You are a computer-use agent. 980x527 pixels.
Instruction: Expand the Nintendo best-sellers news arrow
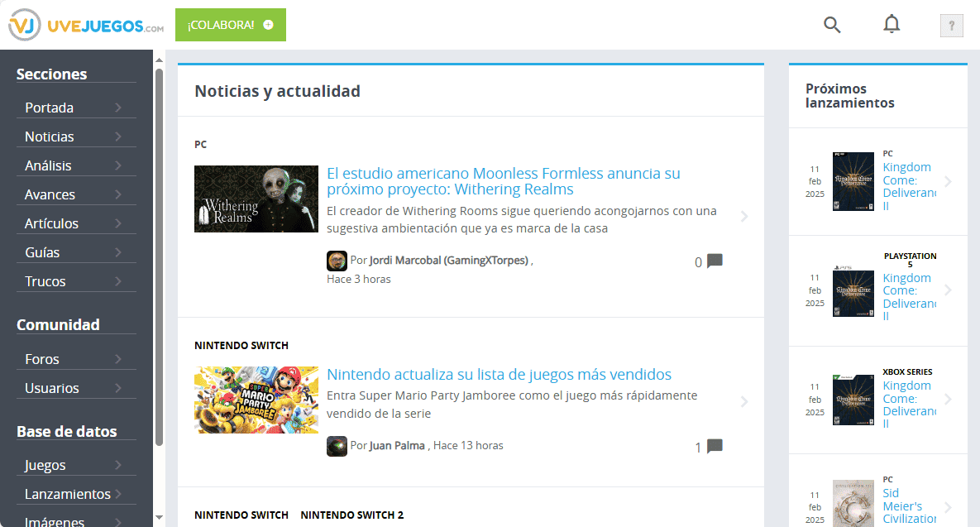[x=744, y=402]
